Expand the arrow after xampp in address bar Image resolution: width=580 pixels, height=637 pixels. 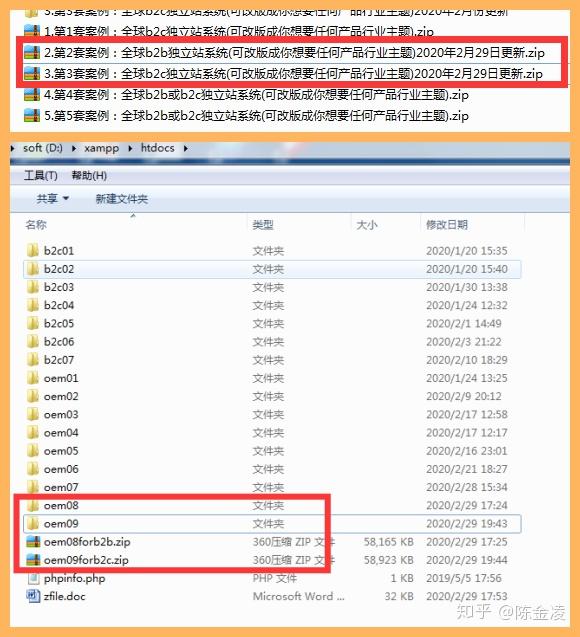[x=130, y=149]
